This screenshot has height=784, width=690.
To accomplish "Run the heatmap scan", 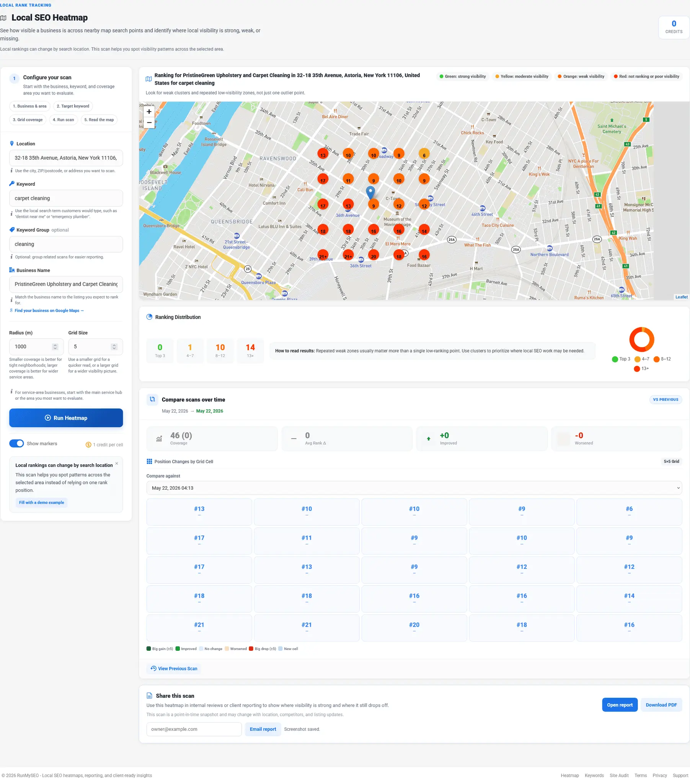I will pos(66,418).
